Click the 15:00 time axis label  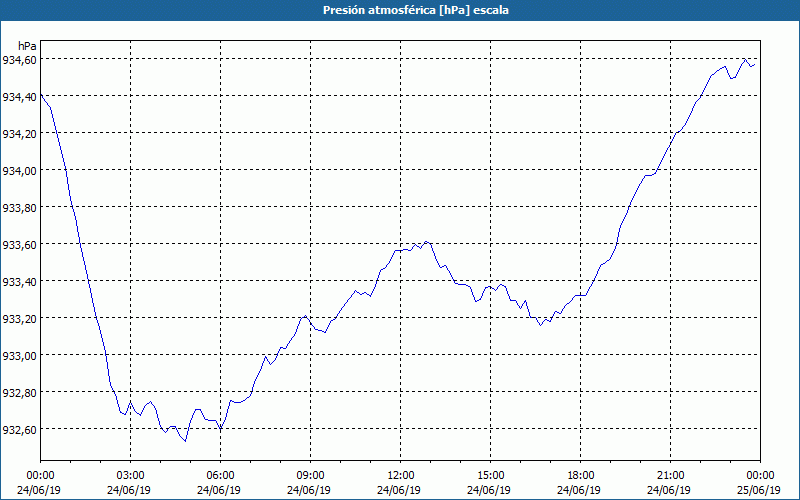coord(489,476)
